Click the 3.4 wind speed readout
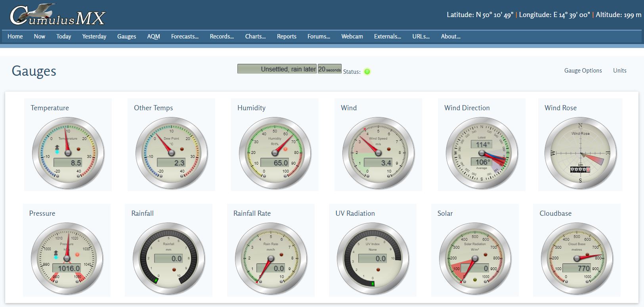This screenshot has height=307, width=644. (x=378, y=163)
